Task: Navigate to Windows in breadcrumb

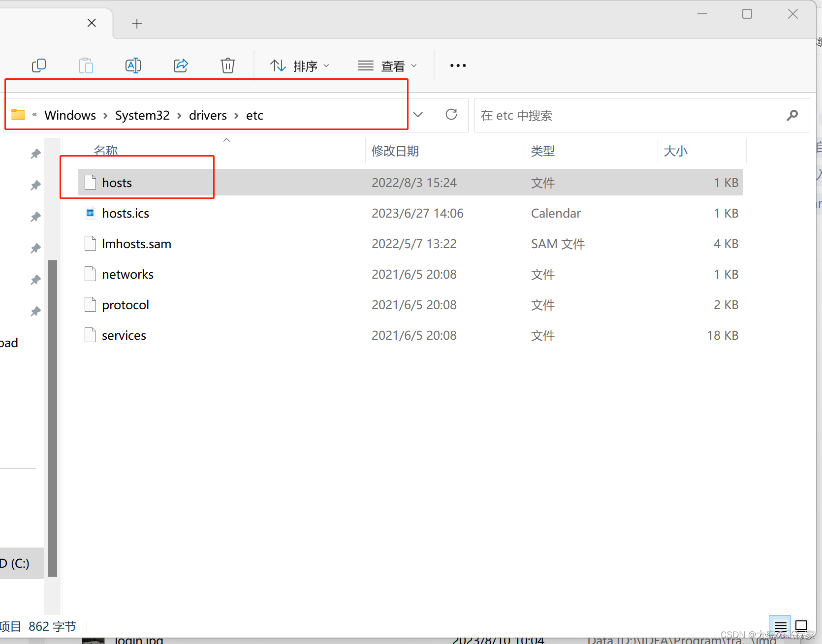Action: click(x=70, y=115)
